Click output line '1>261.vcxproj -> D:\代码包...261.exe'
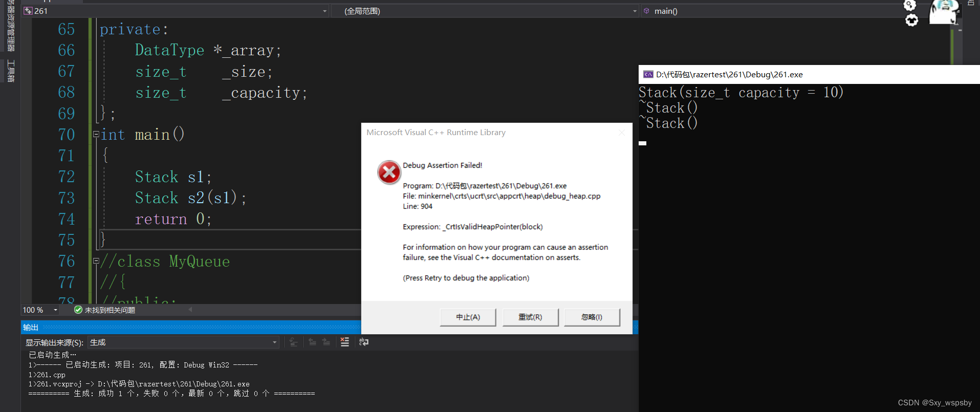Screen dimensions: 980x412 (139, 384)
